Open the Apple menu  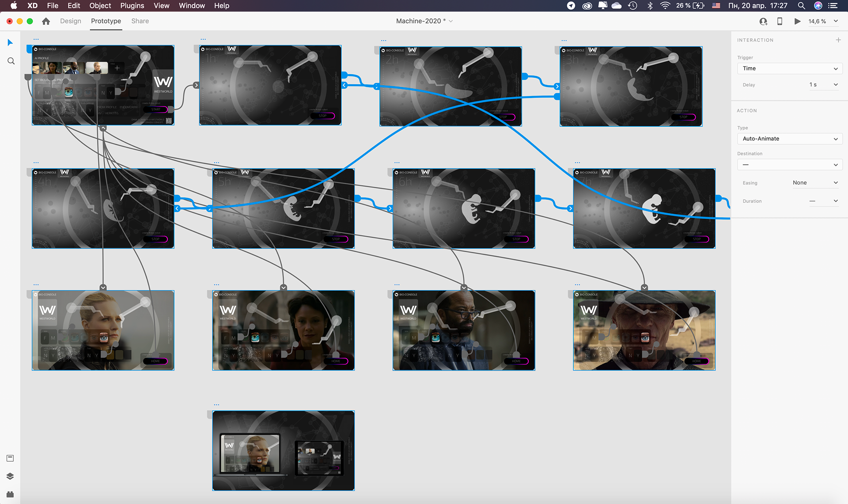coord(14,6)
